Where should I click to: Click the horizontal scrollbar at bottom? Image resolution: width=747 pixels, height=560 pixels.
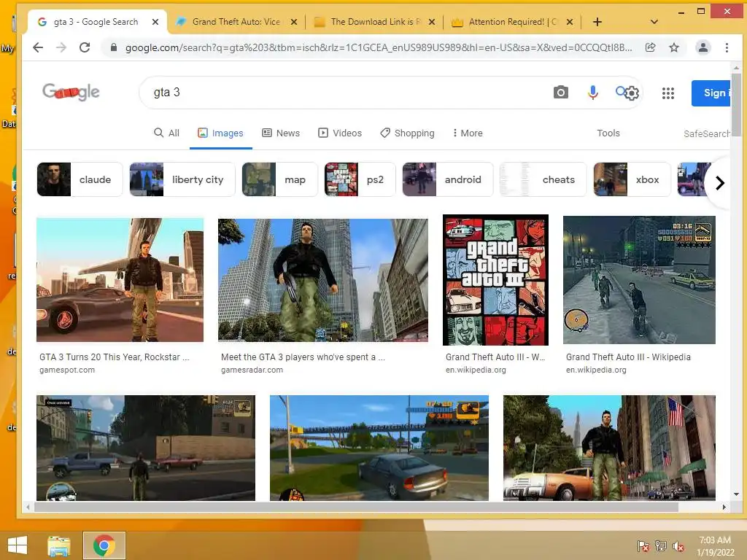[x=356, y=507]
